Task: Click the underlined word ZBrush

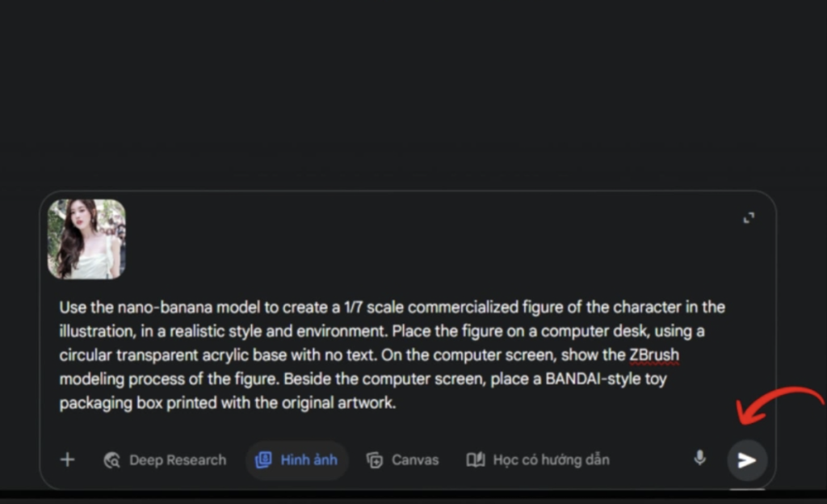Action: click(x=653, y=355)
